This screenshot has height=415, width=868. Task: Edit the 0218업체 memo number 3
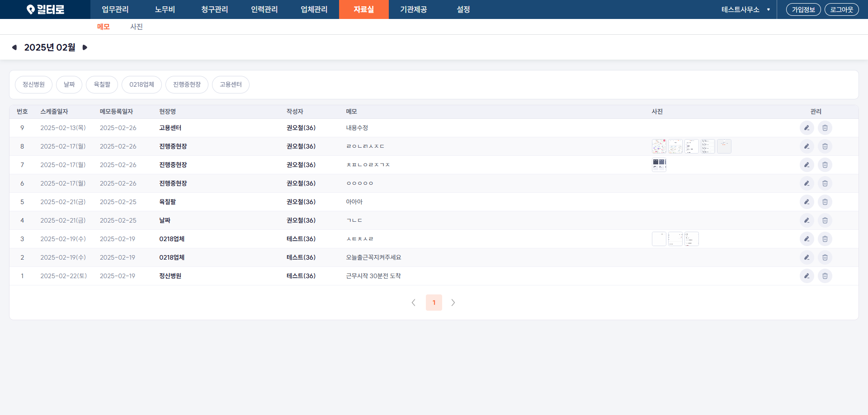[x=807, y=239]
